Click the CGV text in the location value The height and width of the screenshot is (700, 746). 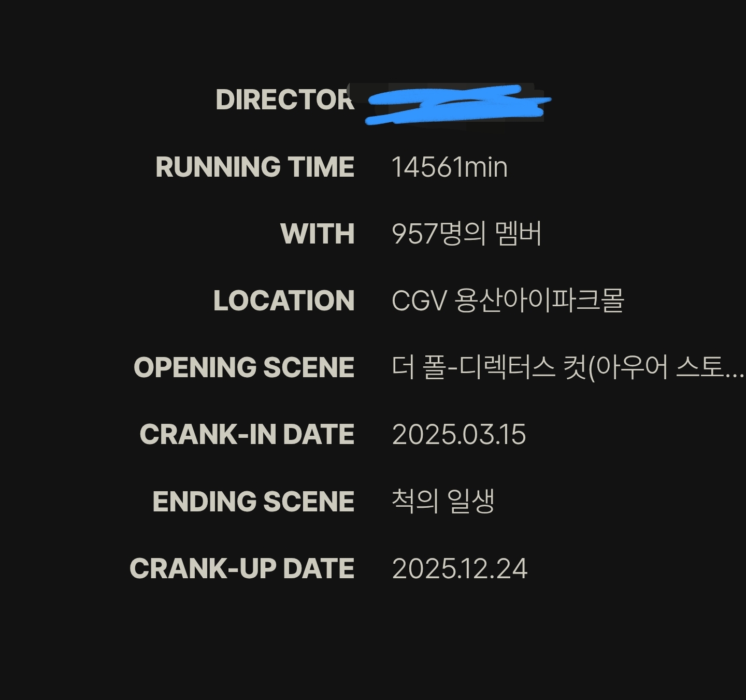point(419,301)
